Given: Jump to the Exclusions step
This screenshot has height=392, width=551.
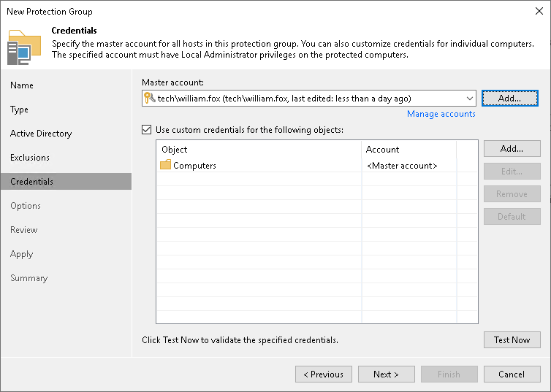Looking at the screenshot, I should point(30,158).
